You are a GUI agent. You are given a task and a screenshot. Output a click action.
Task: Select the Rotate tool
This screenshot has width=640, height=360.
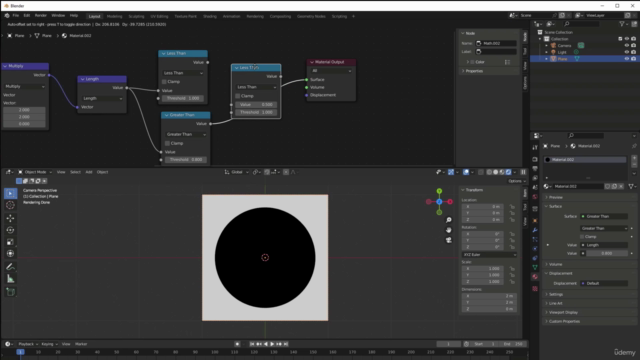11,230
